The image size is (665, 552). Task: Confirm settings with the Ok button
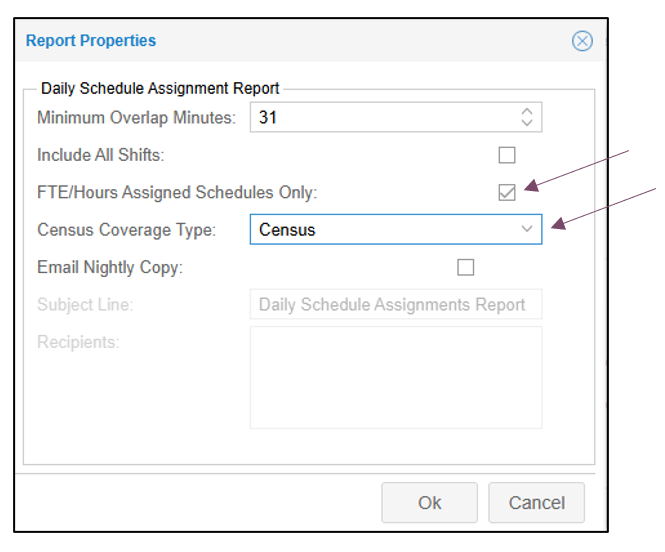pyautogui.click(x=429, y=502)
